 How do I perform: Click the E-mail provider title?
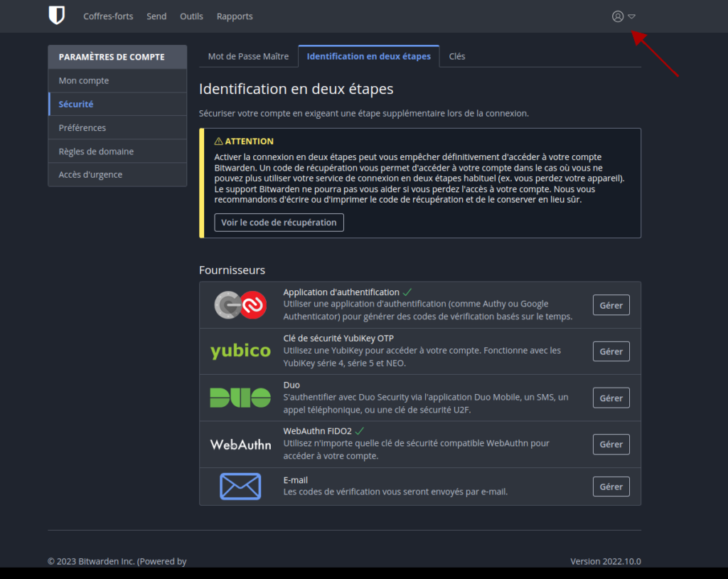coord(296,480)
